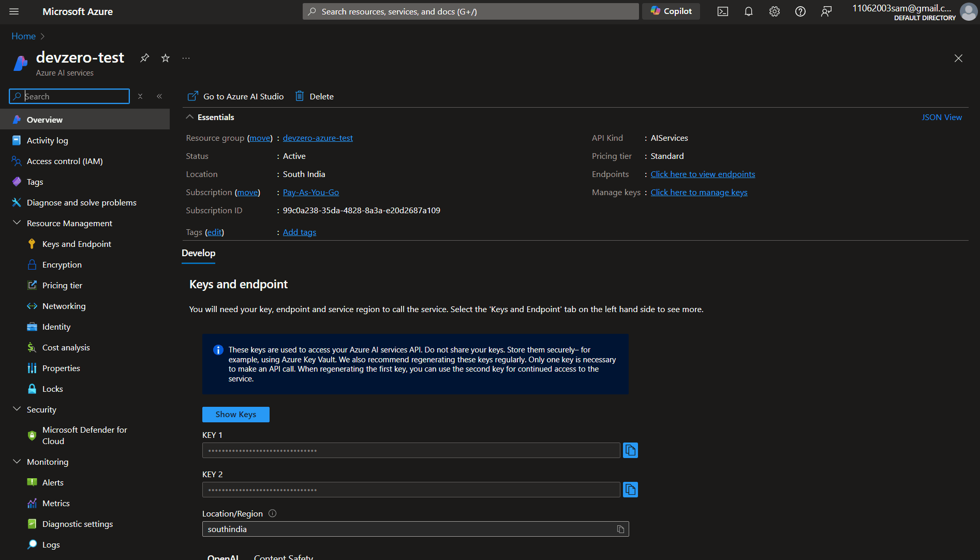980x560 pixels.
Task: Open Keys and Endpoint in sidebar
Action: click(x=77, y=243)
